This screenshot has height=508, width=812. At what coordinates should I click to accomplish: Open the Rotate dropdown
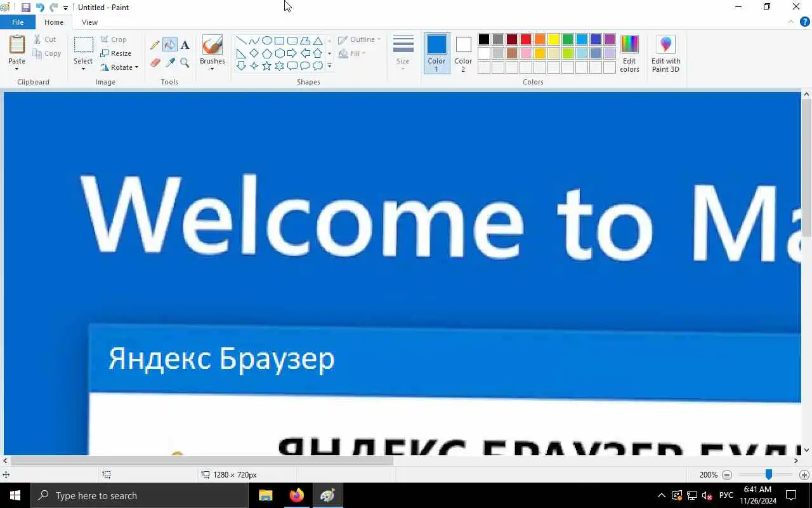coord(119,67)
